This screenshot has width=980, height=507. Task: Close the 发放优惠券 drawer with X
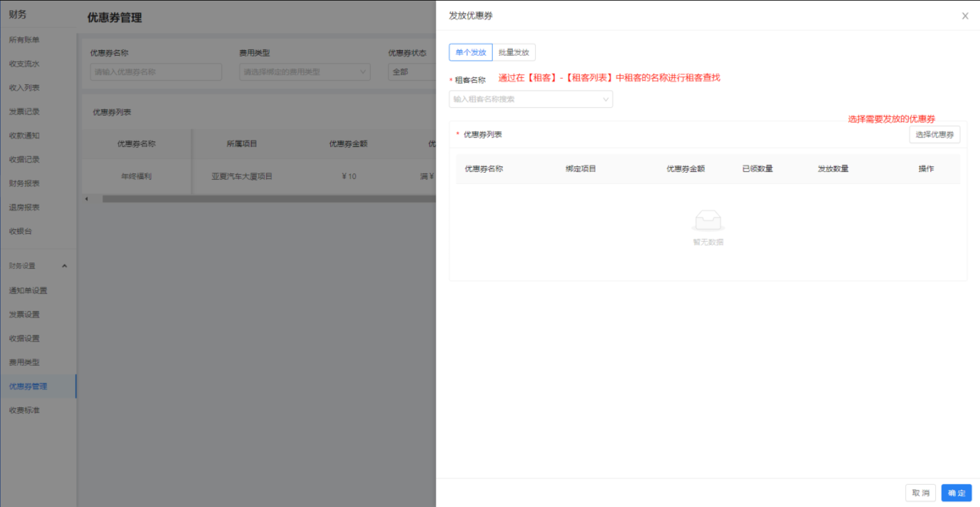tap(965, 16)
